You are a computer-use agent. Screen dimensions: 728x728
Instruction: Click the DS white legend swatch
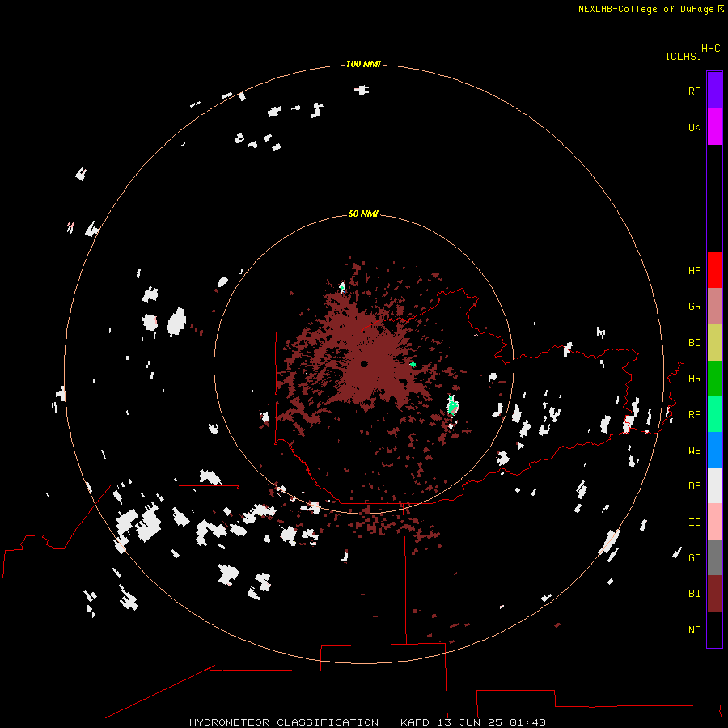coord(714,485)
